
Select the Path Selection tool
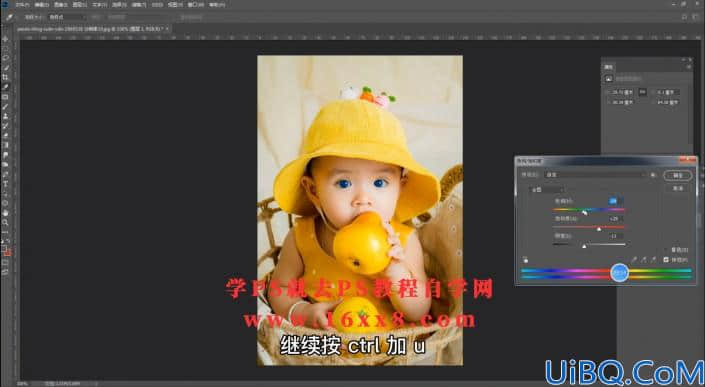tap(5, 193)
